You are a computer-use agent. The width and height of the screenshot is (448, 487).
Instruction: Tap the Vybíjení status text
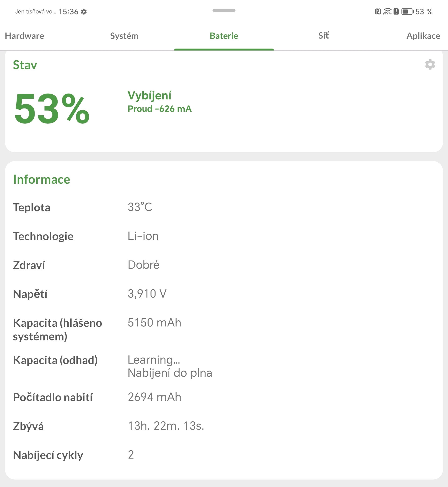(x=149, y=95)
